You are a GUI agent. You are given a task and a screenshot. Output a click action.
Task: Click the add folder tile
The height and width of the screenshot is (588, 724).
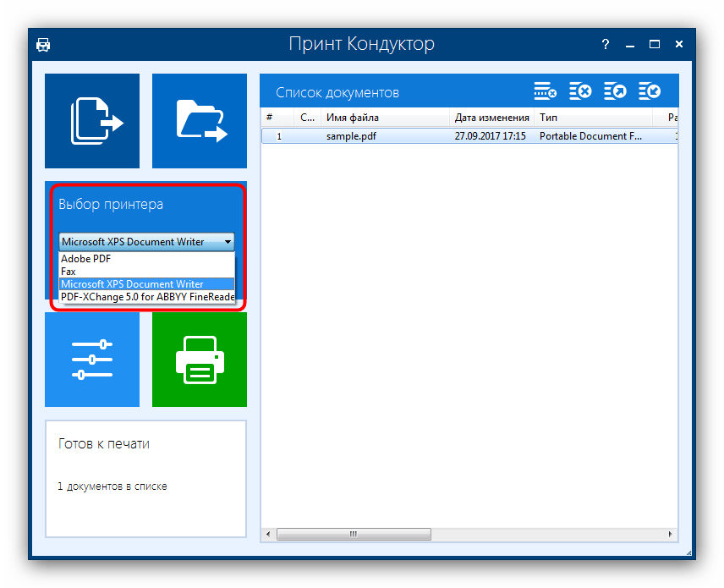[200, 121]
